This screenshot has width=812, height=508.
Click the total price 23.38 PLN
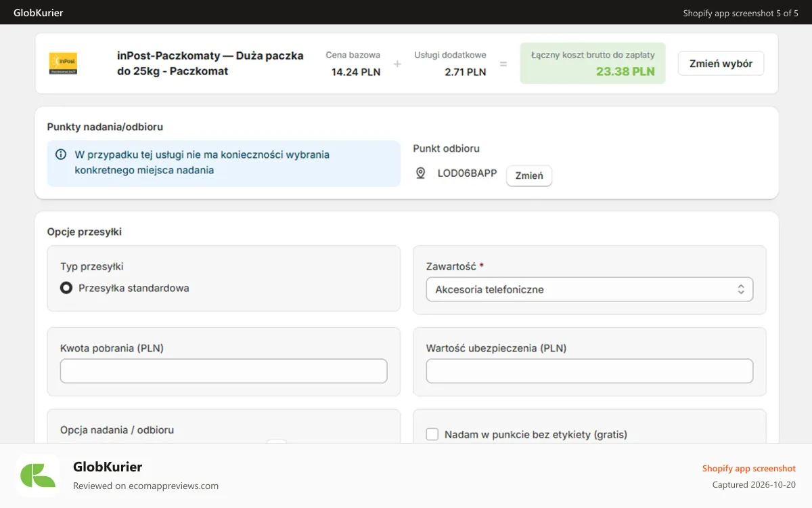tap(625, 71)
